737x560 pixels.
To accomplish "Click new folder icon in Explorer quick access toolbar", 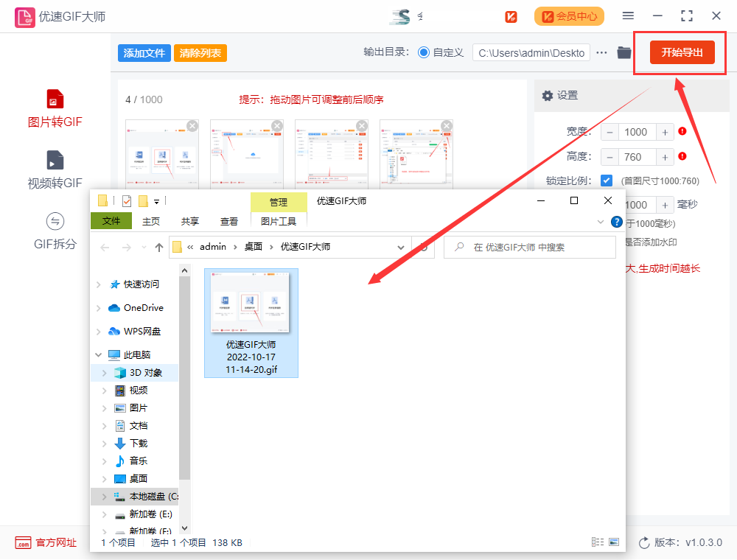I will click(144, 201).
